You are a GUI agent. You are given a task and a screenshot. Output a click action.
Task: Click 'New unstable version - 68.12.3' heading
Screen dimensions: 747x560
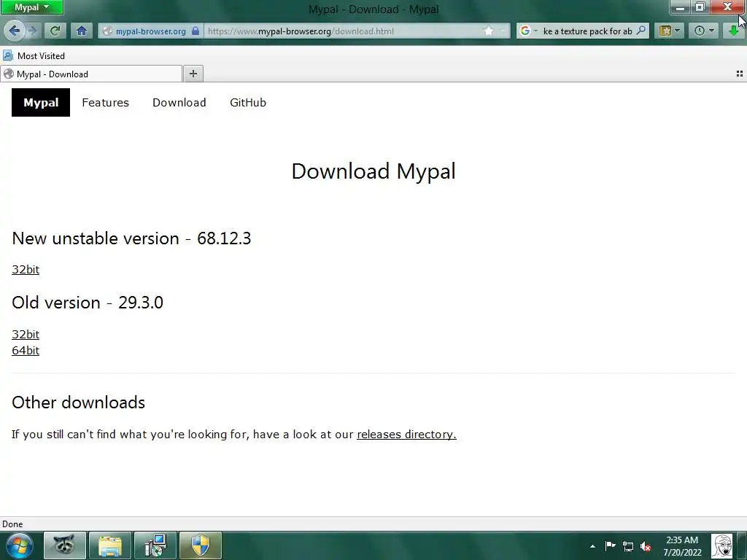click(131, 238)
